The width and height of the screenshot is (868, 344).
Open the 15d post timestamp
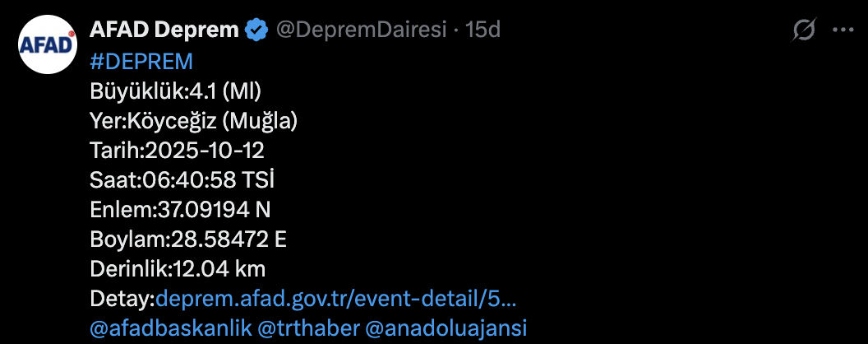point(483,31)
